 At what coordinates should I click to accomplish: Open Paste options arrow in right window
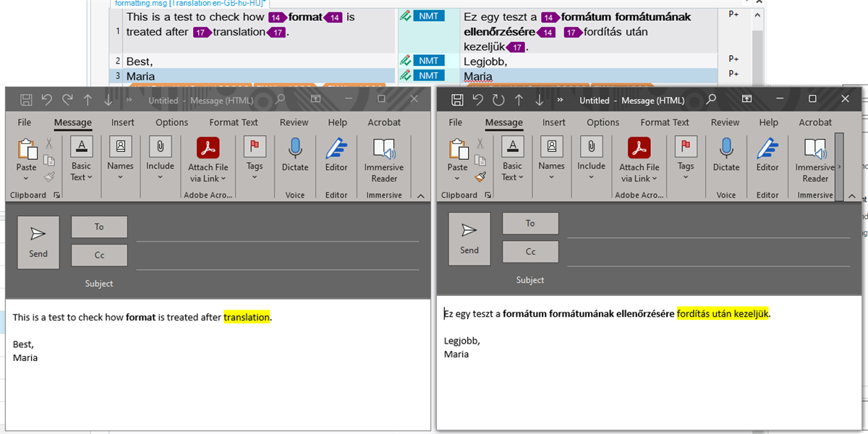coord(458,177)
